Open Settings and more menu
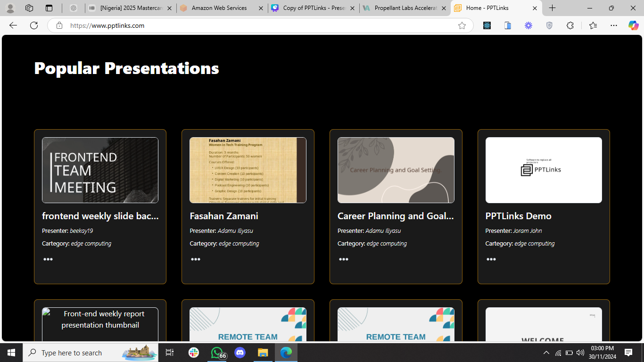The height and width of the screenshot is (362, 644). [613, 25]
